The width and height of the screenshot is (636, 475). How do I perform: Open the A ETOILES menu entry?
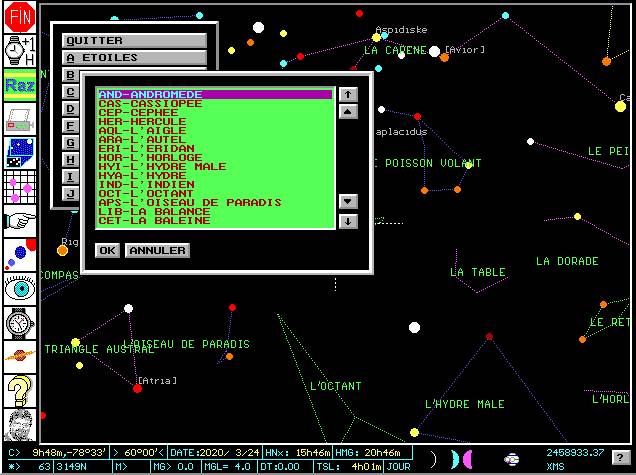(134, 58)
